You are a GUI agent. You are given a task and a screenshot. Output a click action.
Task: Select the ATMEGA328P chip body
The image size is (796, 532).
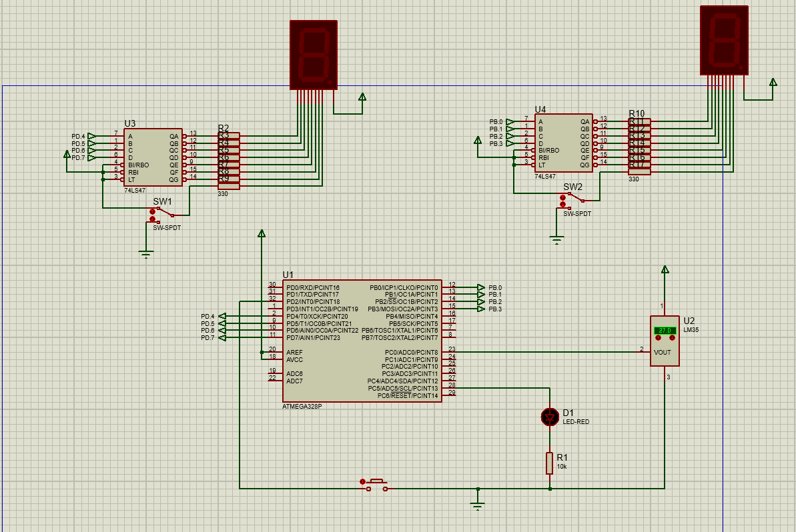tap(362, 341)
